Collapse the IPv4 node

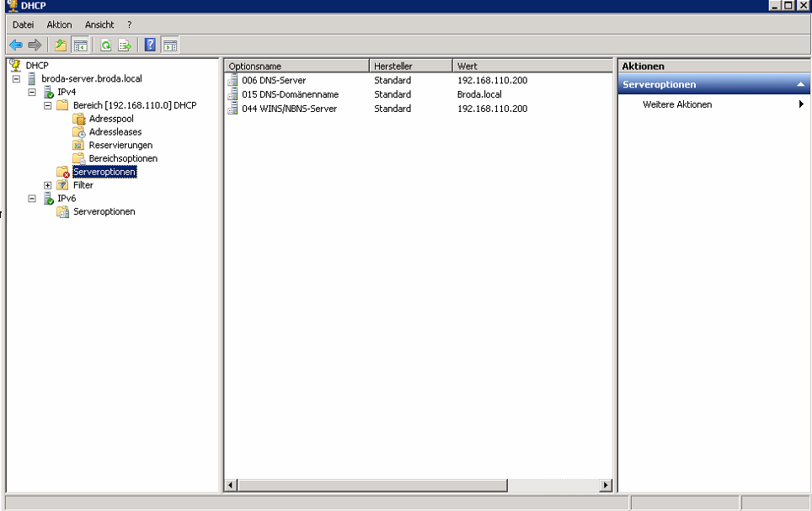click(32, 92)
